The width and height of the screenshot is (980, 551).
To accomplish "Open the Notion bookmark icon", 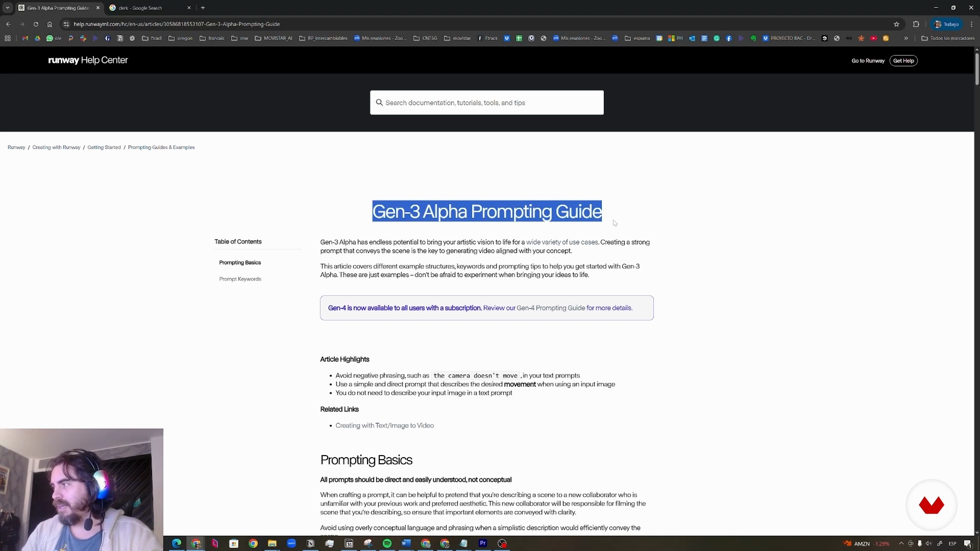I will pos(120,38).
